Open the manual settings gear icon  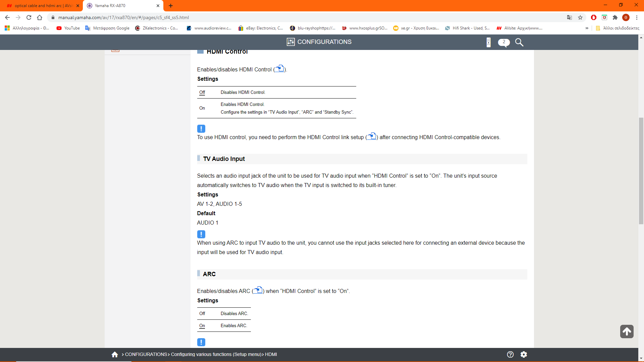pos(524,354)
